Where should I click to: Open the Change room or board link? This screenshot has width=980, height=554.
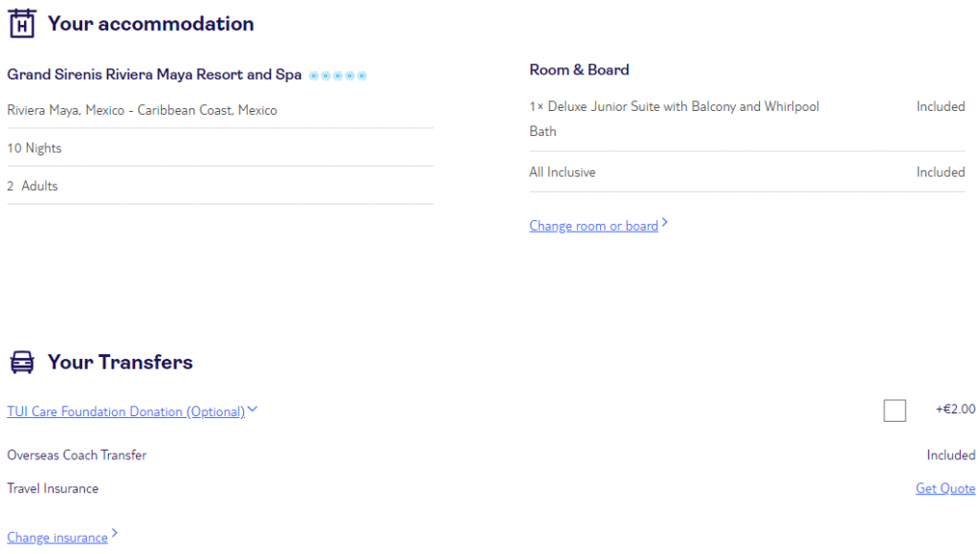point(593,226)
